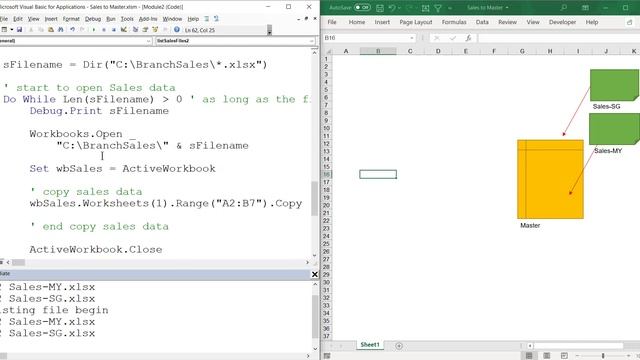This screenshot has width=640, height=360.
Task: Click the Paste icon in VBA toolbar
Action: point(51,29)
